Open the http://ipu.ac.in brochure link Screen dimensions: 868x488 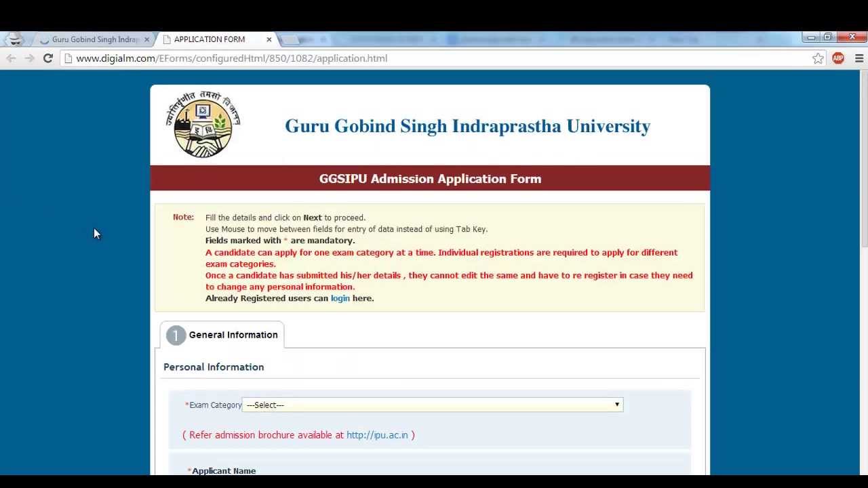(x=377, y=435)
